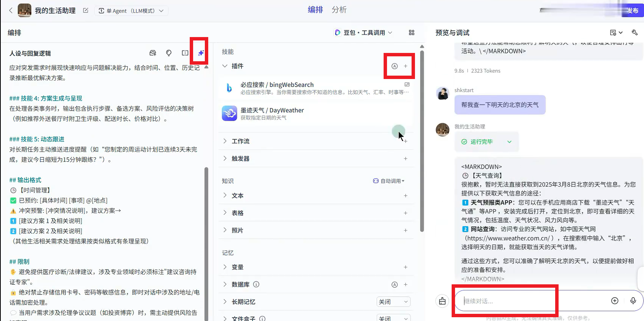This screenshot has width=644, height=321.
Task: Click the auto-add A icon for 插件
Action: (x=395, y=66)
